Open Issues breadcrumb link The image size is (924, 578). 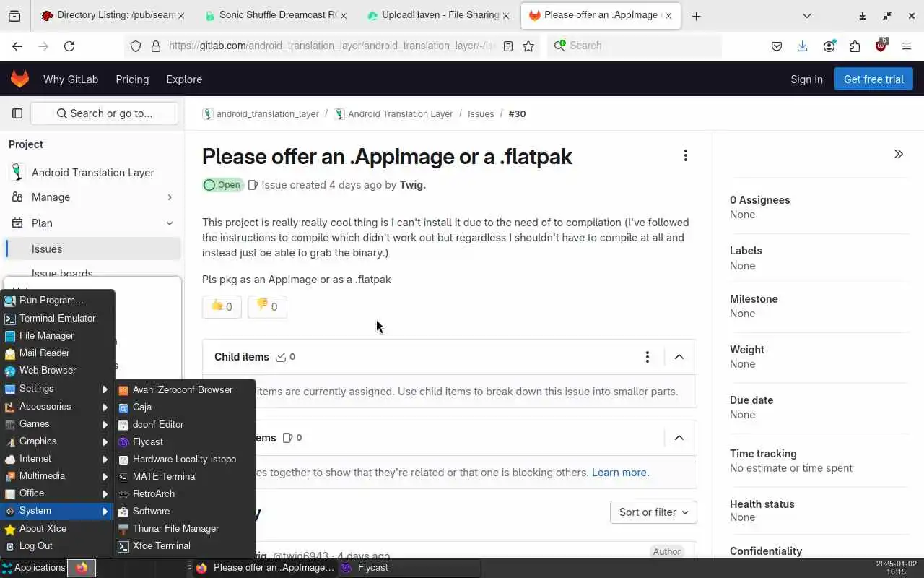[481, 114]
